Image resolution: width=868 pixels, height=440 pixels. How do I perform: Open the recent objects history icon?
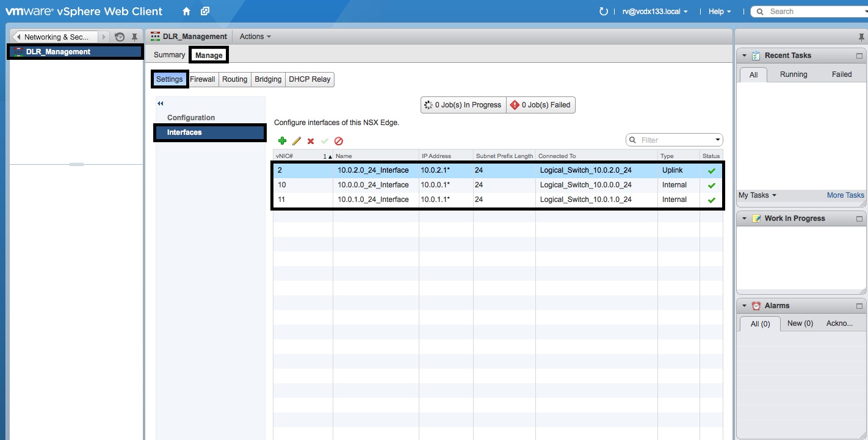click(x=120, y=37)
